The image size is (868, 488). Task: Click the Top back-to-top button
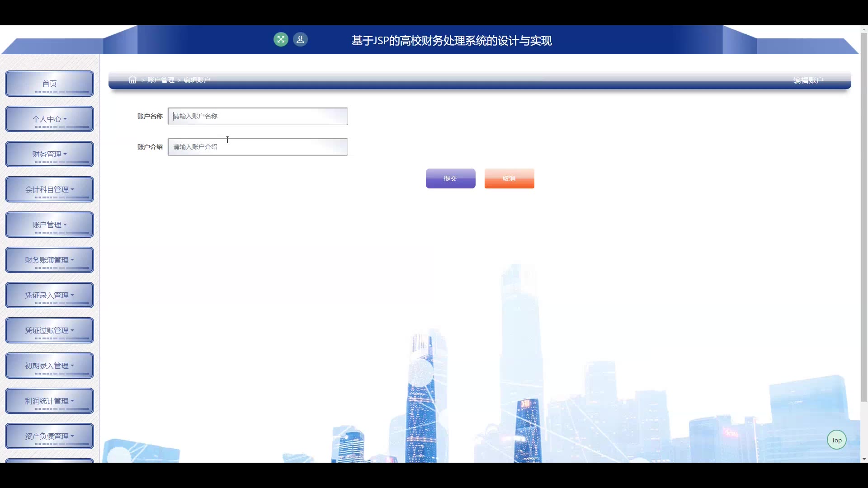pos(837,440)
